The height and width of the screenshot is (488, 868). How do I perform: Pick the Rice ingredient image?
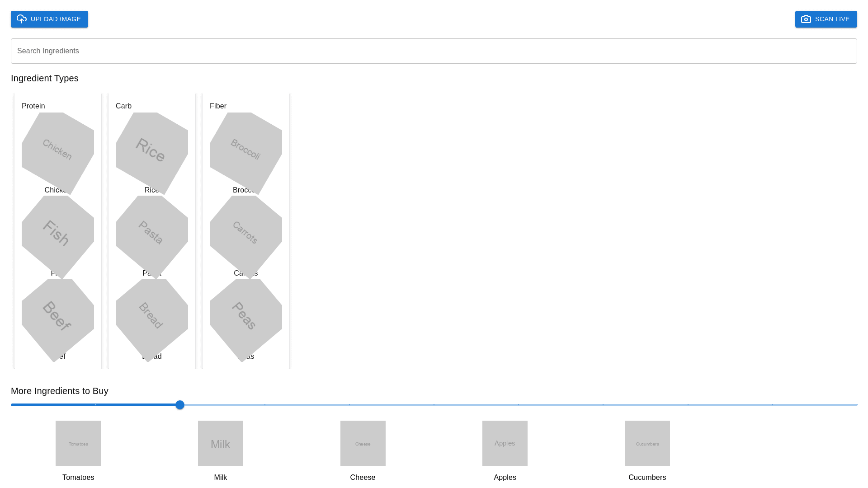tap(152, 150)
